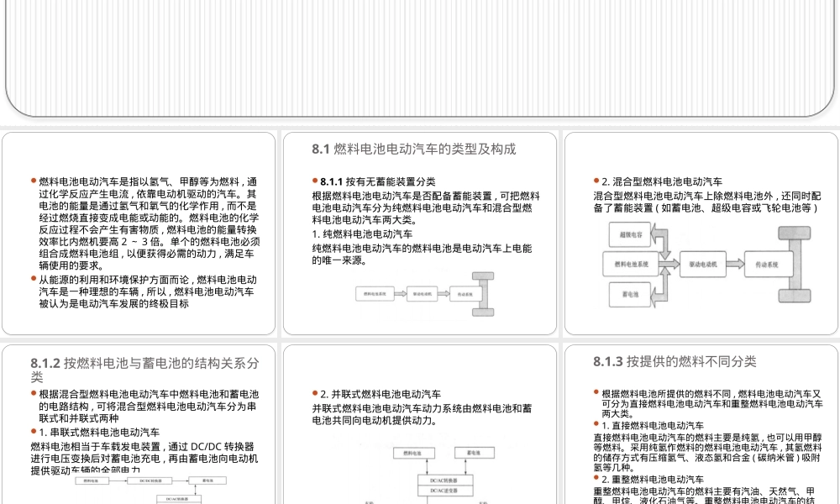Click the pure fuel-cell drivetrain diagram on slide 8.1
840x504 pixels.
coord(425,294)
